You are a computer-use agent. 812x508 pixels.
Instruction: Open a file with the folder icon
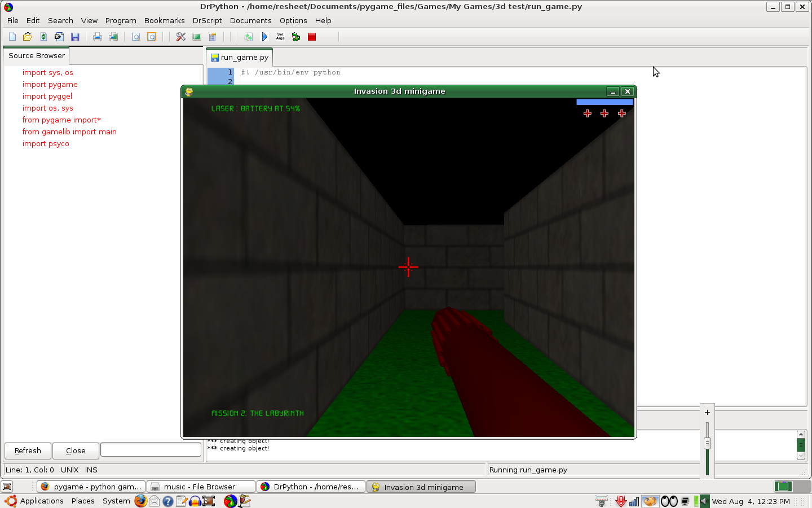28,37
